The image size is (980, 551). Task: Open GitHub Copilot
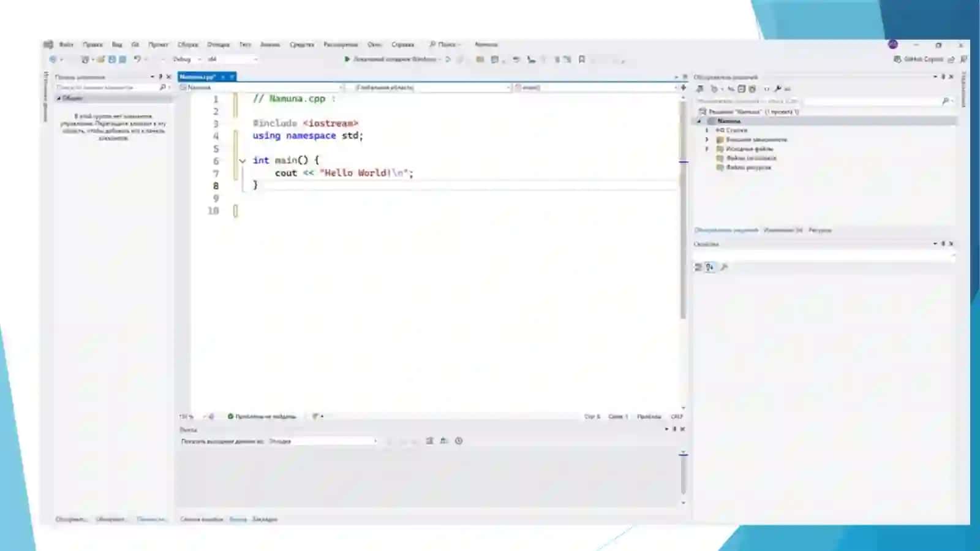pyautogui.click(x=918, y=59)
